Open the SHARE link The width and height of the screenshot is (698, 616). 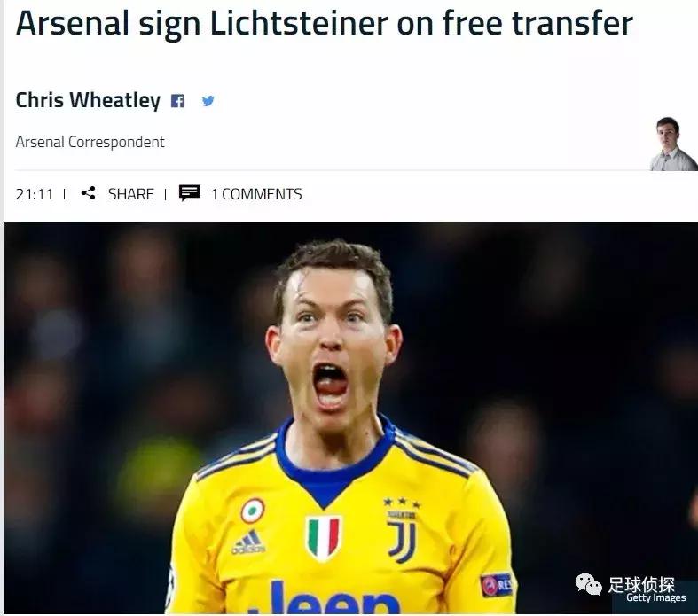click(x=131, y=194)
